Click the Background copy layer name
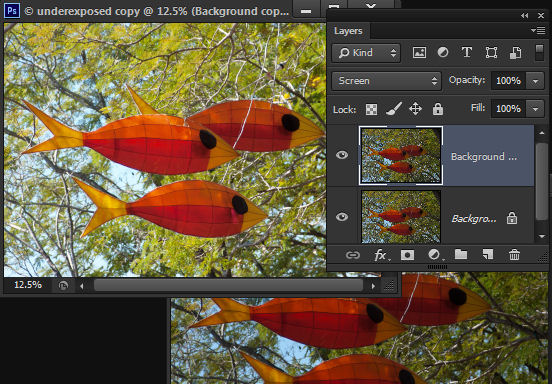The height and width of the screenshot is (384, 552). [x=484, y=157]
